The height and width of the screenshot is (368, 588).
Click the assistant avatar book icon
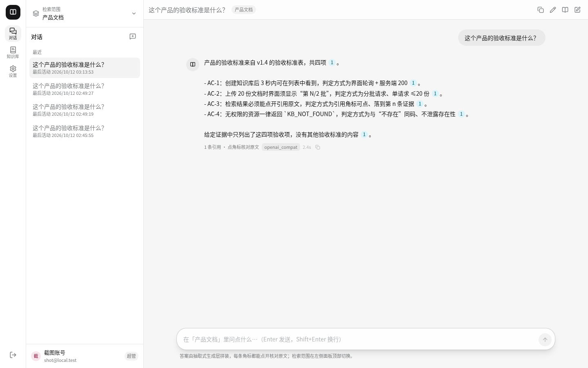pyautogui.click(x=193, y=64)
